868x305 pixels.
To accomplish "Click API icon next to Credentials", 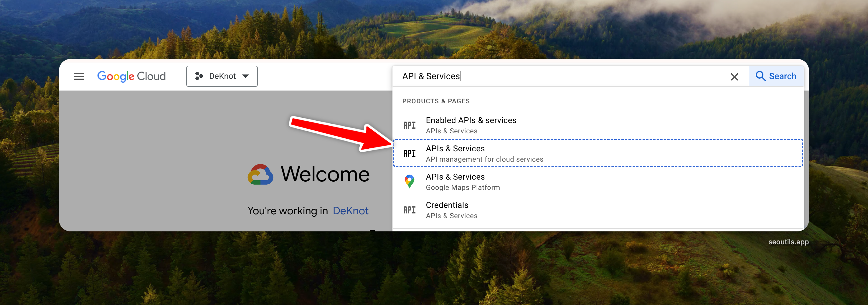I will pyautogui.click(x=410, y=210).
